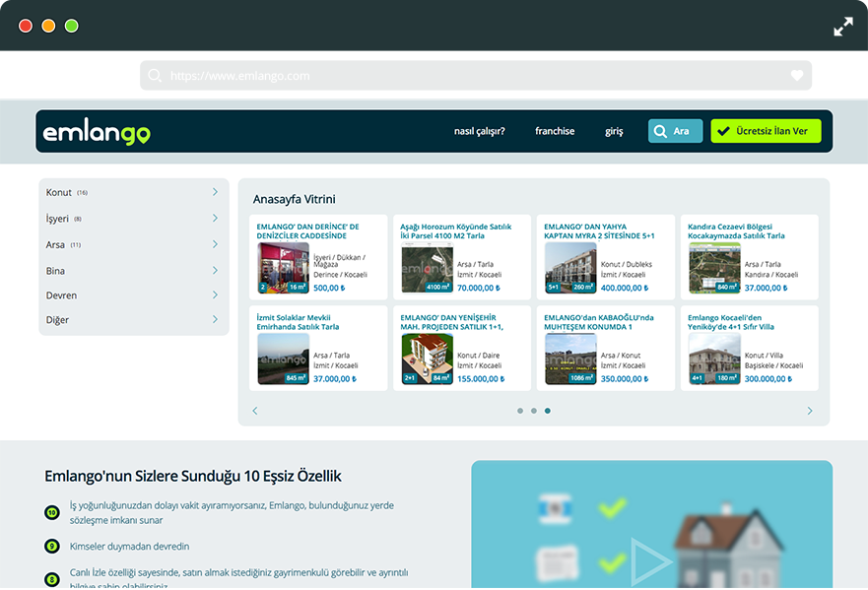Image resolution: width=868 pixels, height=590 pixels.
Task: Click the 155.000,00 ₺ price
Action: tap(481, 379)
